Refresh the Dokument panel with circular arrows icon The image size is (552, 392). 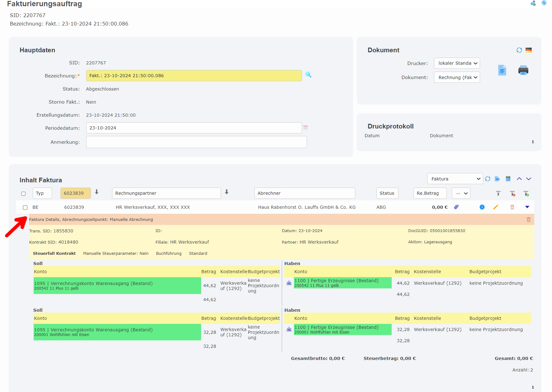(519, 50)
